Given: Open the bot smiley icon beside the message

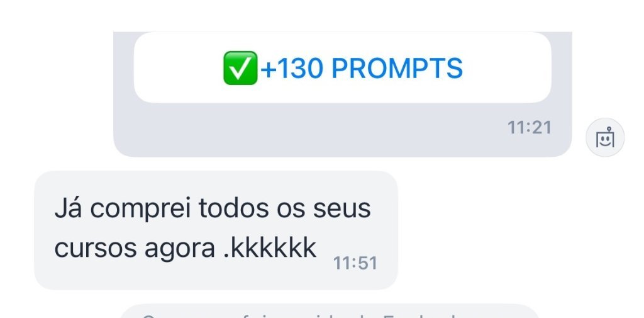Looking at the screenshot, I should 604,137.
